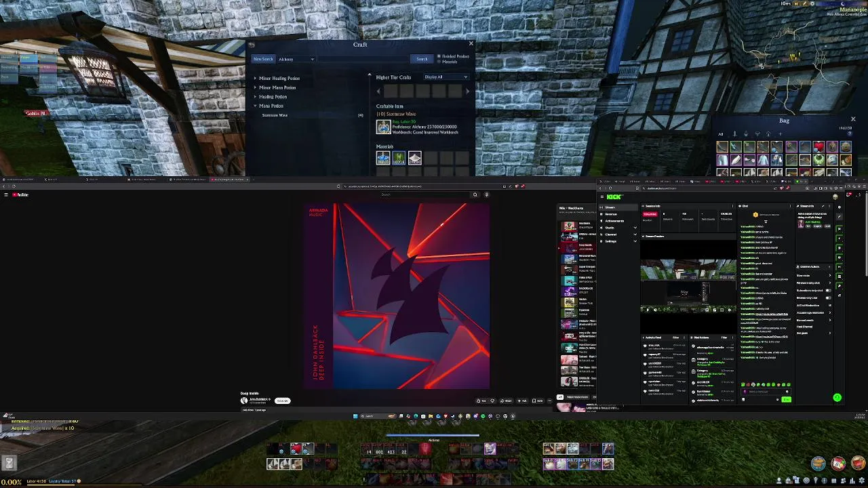Toggle Emotes-only chat in Kick
The image size is (868, 488).
(x=828, y=298)
